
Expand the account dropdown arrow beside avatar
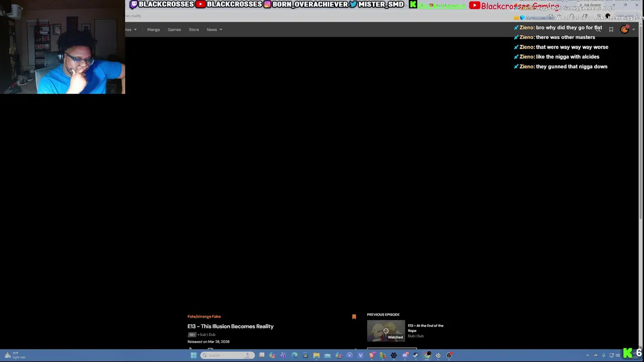[x=633, y=30]
